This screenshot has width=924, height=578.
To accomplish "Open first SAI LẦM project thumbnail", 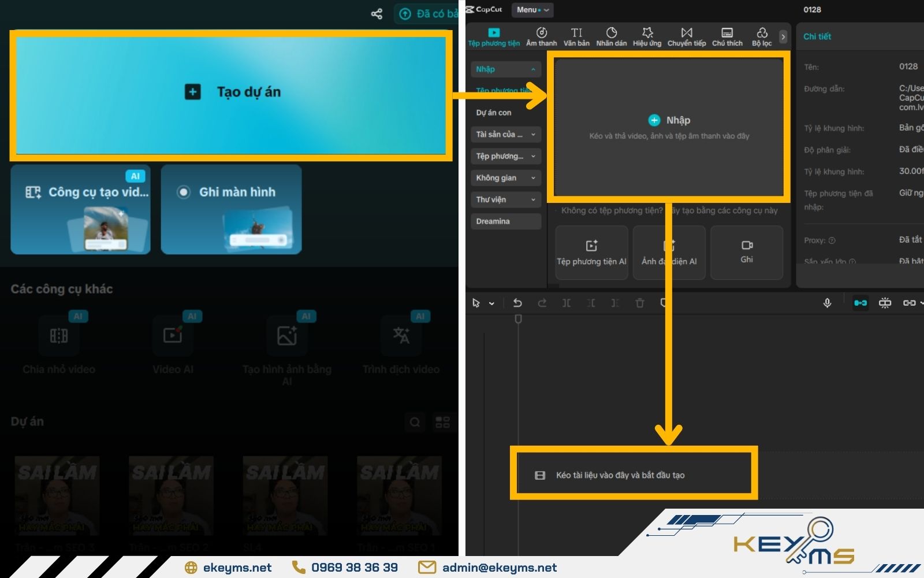I will pyautogui.click(x=57, y=495).
